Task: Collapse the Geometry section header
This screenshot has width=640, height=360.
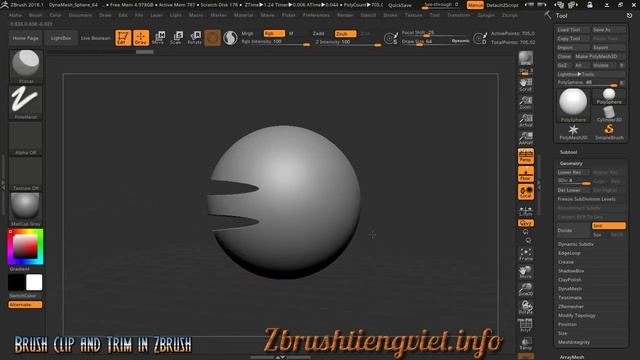Action: (x=571, y=163)
